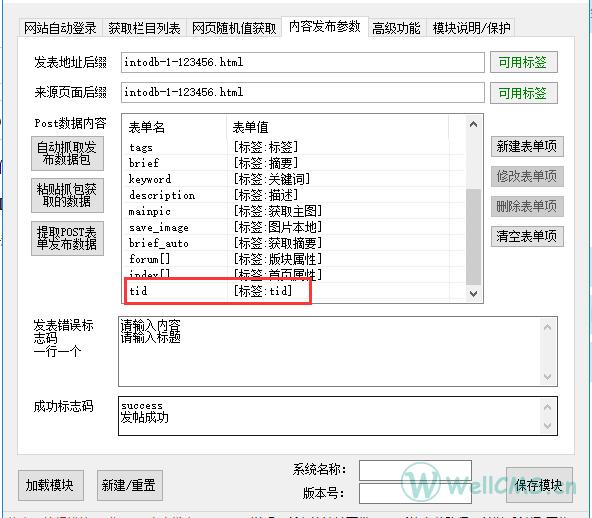Screen dimensions: 592x518
Task: Click scroll-down arrow of Post data list
Action: click(473, 293)
